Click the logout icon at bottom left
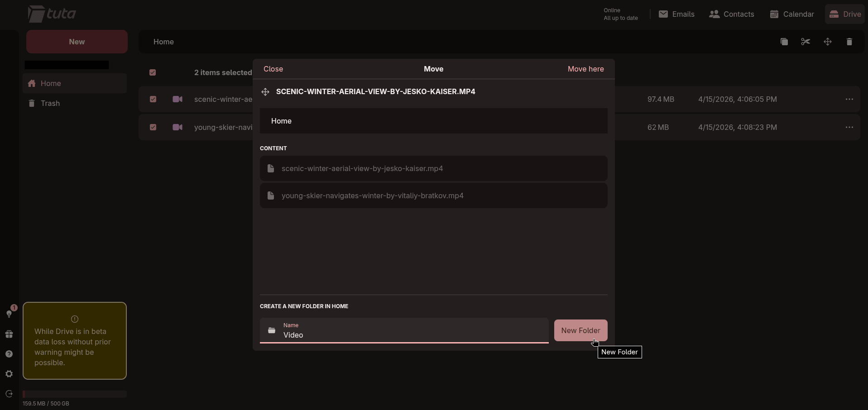Image resolution: width=868 pixels, height=410 pixels. coord(9,394)
